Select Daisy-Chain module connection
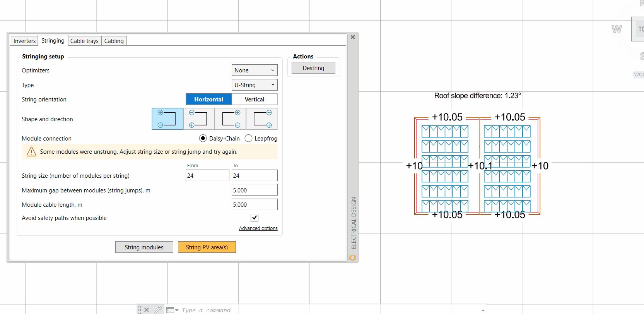644x314 pixels. point(203,138)
